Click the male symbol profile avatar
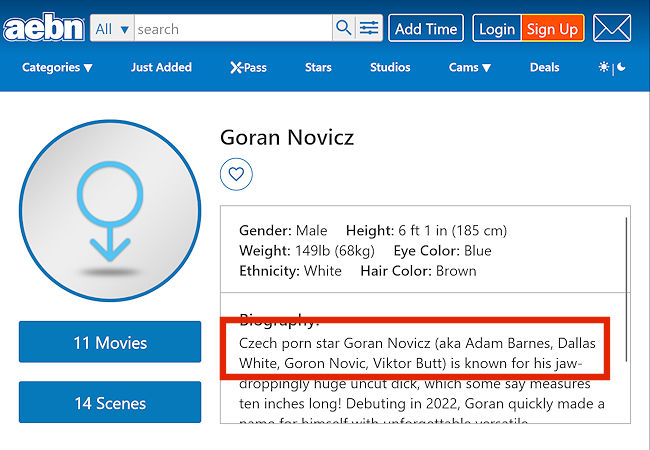The width and height of the screenshot is (650, 450). click(x=110, y=211)
